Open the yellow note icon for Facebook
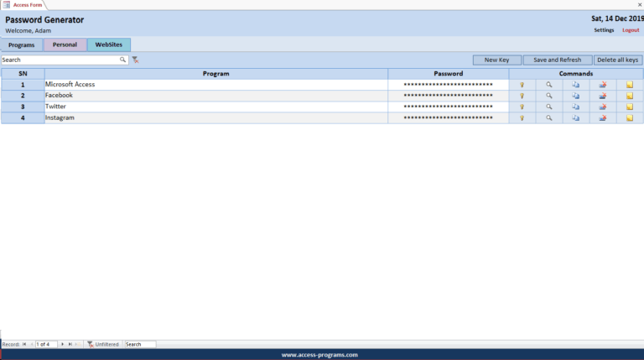 tap(630, 96)
